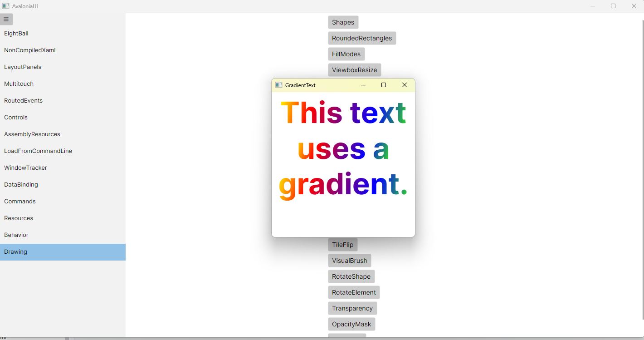The width and height of the screenshot is (644, 340).
Task: Minimize the AvaloniaUI main window
Action: (x=593, y=6)
